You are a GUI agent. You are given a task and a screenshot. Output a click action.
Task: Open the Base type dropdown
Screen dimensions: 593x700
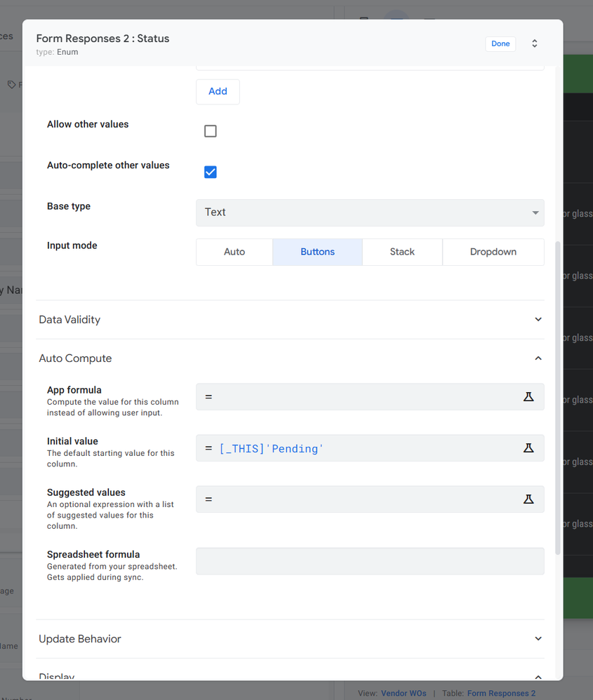370,213
